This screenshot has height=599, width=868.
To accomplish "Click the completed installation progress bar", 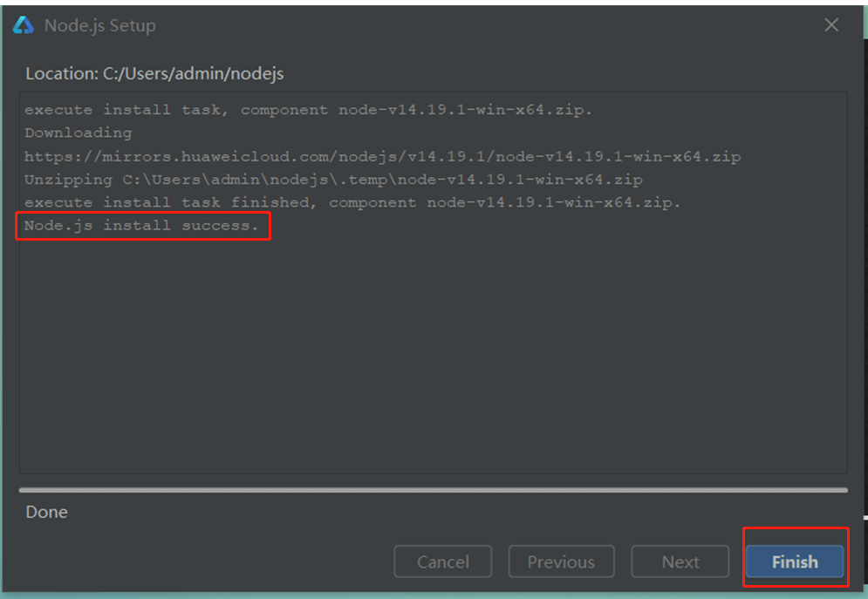I will point(433,490).
